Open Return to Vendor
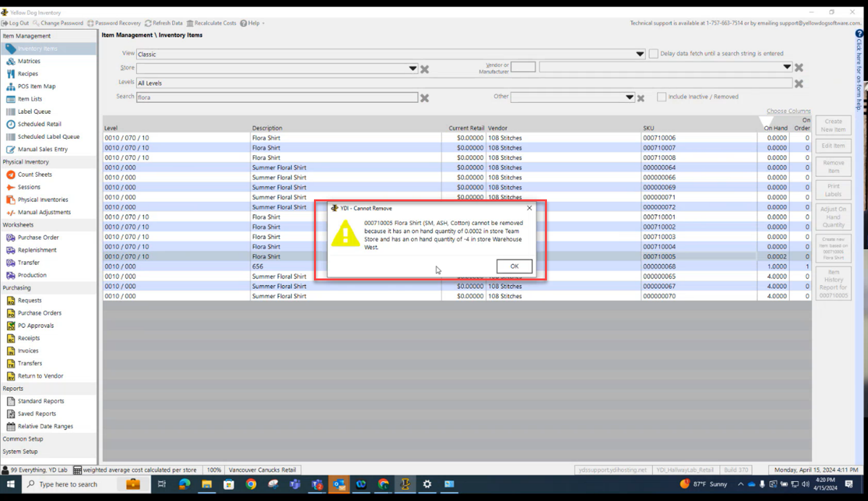The image size is (868, 501). click(x=40, y=376)
